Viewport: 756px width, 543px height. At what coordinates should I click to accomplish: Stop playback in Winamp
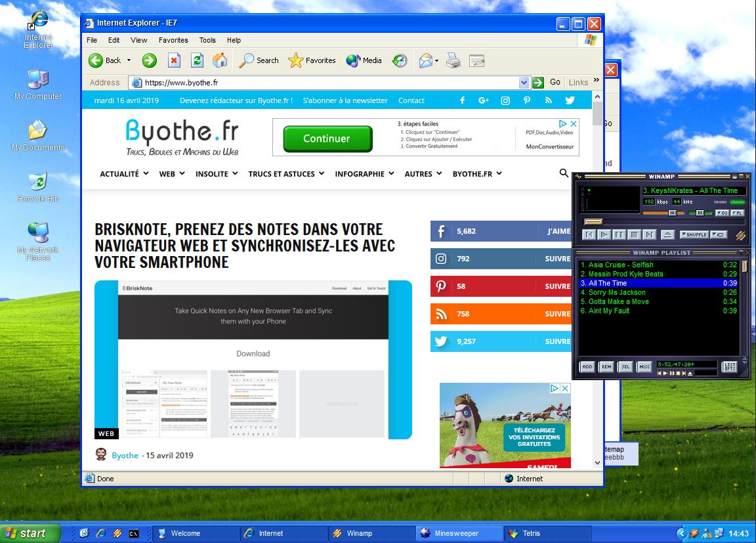635,235
